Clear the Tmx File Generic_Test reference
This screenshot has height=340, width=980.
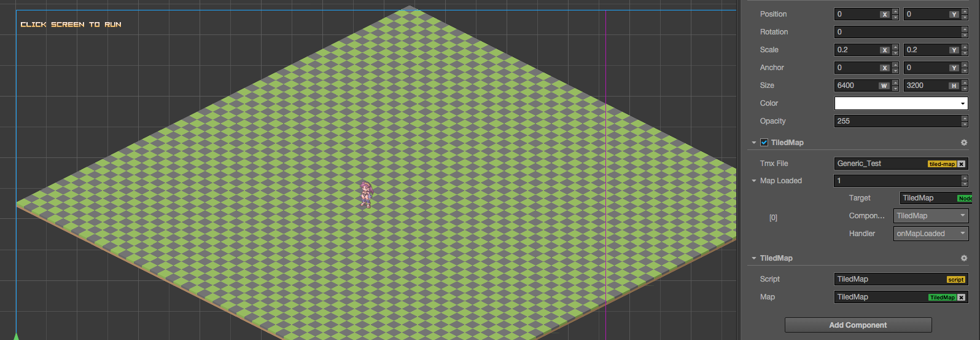[x=962, y=164]
